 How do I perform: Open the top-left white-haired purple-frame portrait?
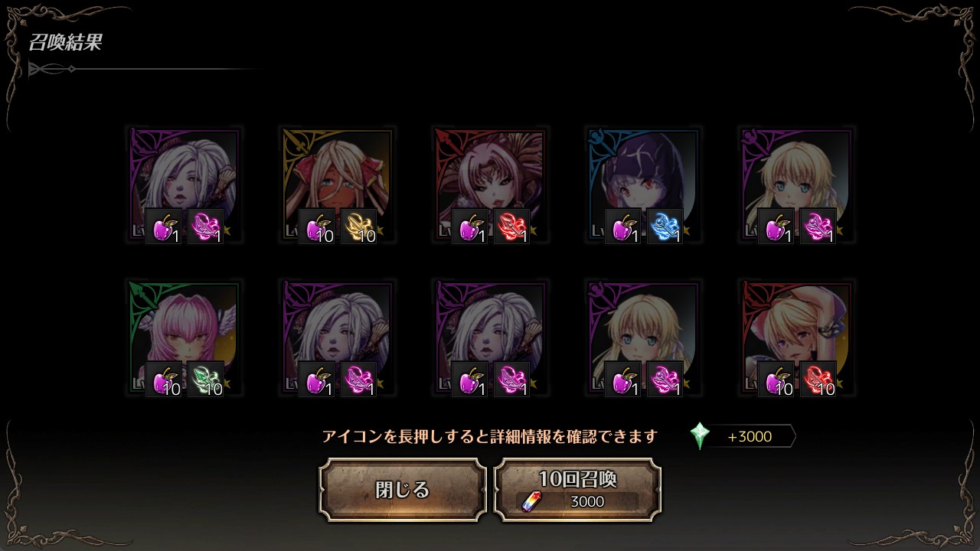point(184,184)
